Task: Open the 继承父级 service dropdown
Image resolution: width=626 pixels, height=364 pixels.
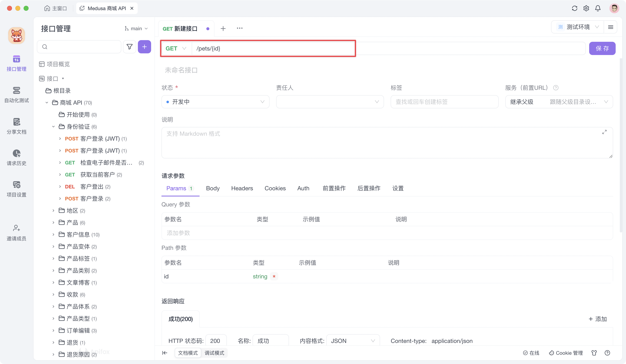Action: tap(559, 102)
